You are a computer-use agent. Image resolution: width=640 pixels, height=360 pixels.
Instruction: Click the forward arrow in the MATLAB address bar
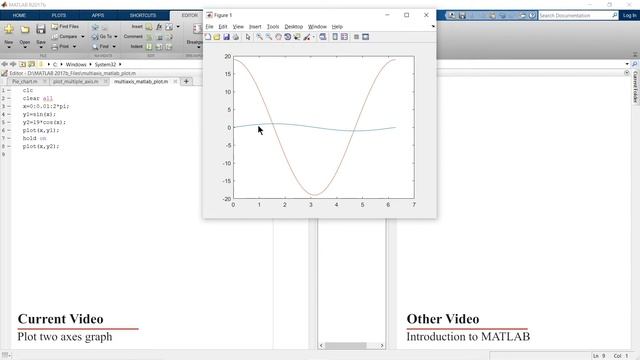pos(13,64)
